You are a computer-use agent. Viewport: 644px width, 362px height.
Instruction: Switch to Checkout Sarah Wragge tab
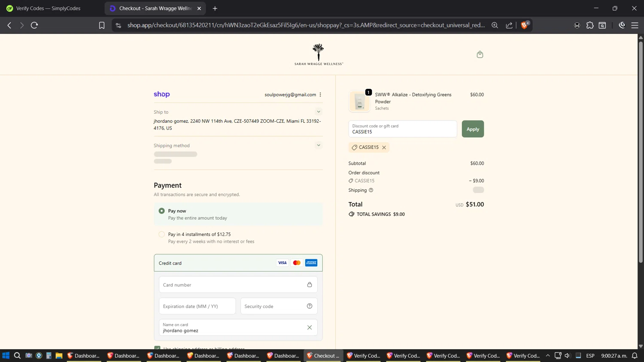[x=155, y=8]
